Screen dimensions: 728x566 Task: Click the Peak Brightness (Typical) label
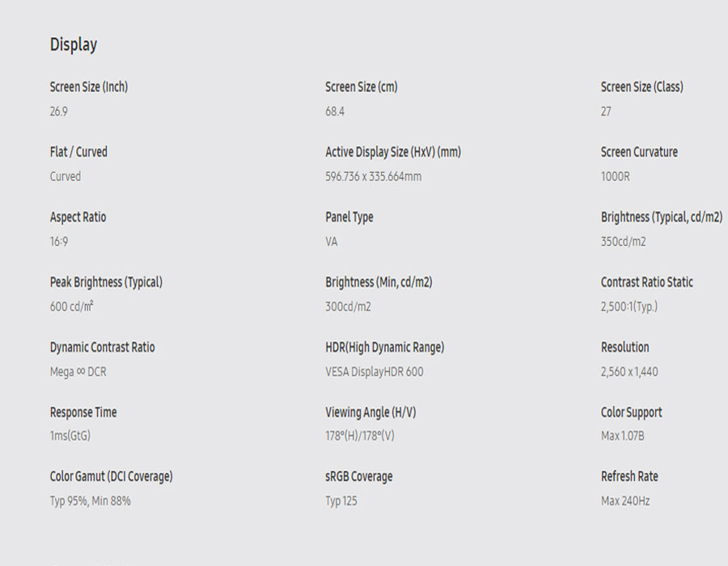pyautogui.click(x=106, y=282)
